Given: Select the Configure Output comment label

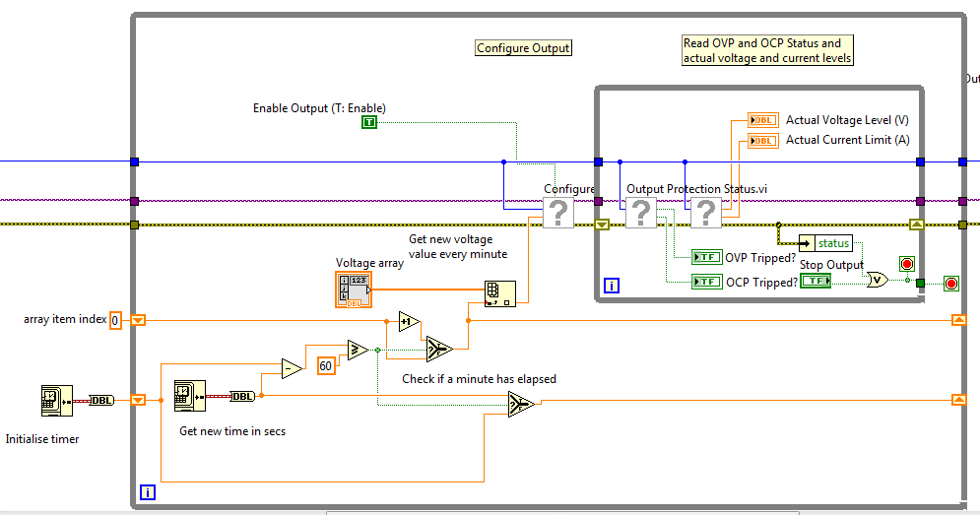Looking at the screenshot, I should (x=523, y=48).
